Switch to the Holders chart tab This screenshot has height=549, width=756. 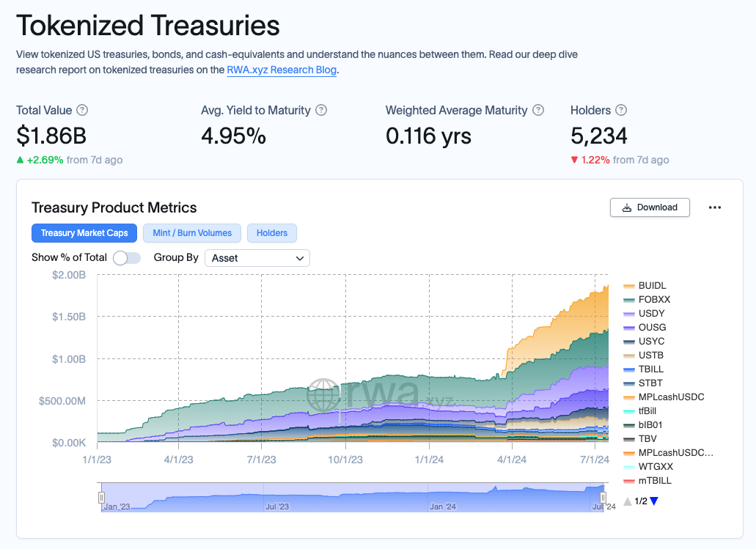click(272, 233)
